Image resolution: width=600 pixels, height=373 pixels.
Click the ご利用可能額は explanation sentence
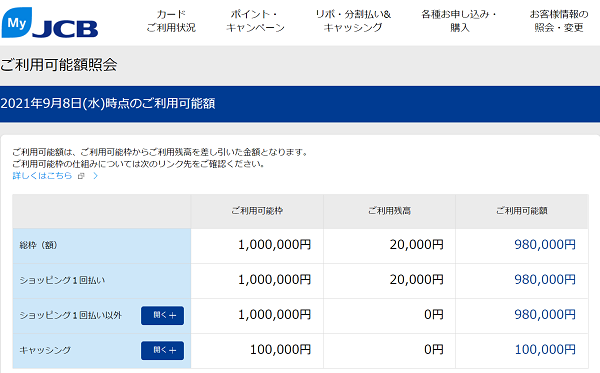pyautogui.click(x=161, y=152)
